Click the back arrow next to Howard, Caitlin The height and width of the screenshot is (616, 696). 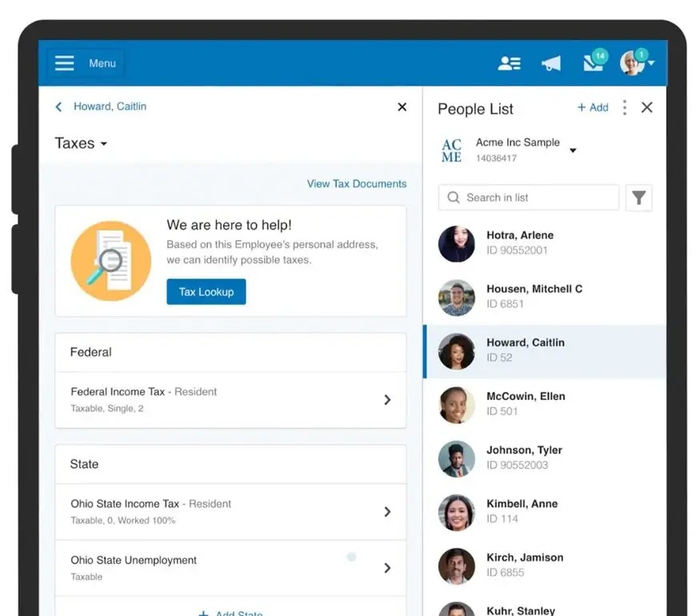coord(59,106)
